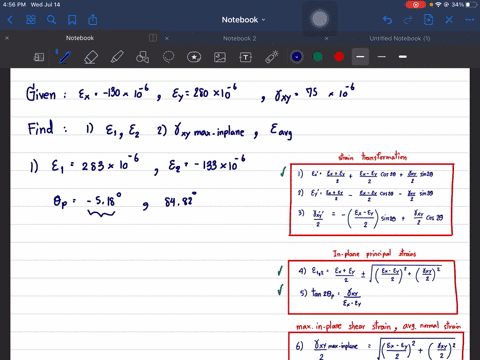The image size is (480, 360).
Task: Redo the last undone action
Action: 408,20
